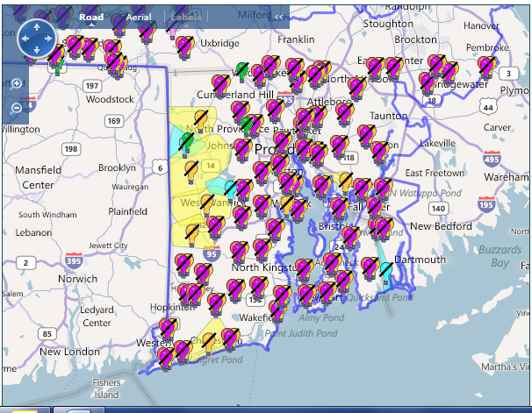Click route 197 shield above Woodstock
This screenshot has height=413, width=532.
point(92,86)
